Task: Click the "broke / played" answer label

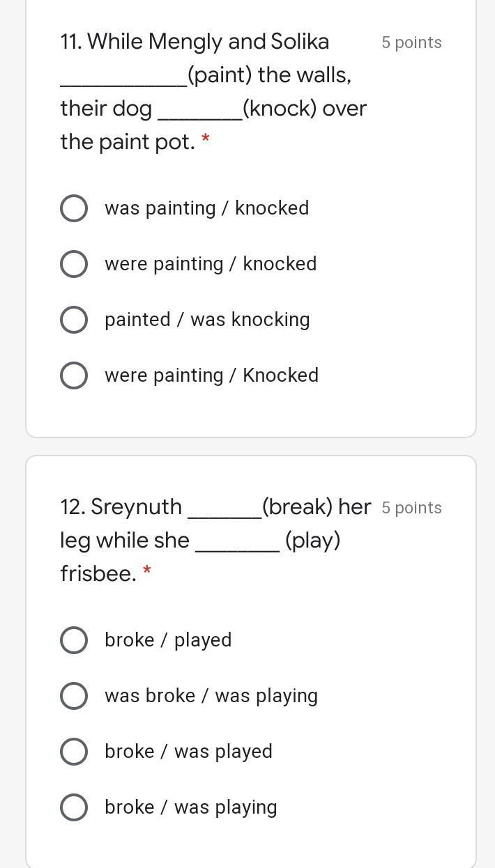Action: pos(168,640)
